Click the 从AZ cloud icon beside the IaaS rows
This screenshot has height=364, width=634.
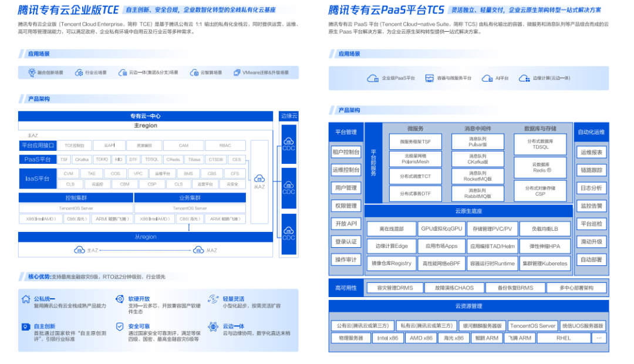pyautogui.click(x=259, y=178)
